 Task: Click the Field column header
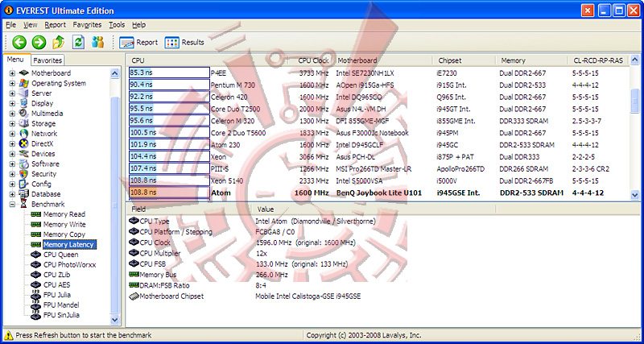[189, 209]
